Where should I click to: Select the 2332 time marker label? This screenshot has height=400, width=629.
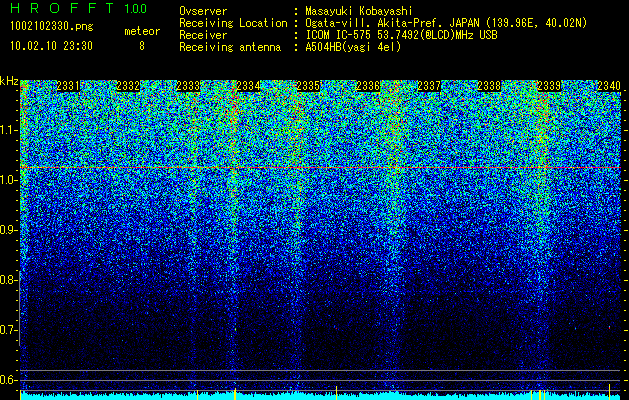128,86
